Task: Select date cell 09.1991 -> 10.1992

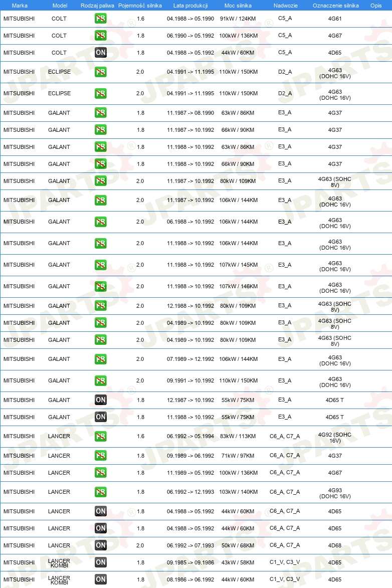Action: pyautogui.click(x=190, y=380)
